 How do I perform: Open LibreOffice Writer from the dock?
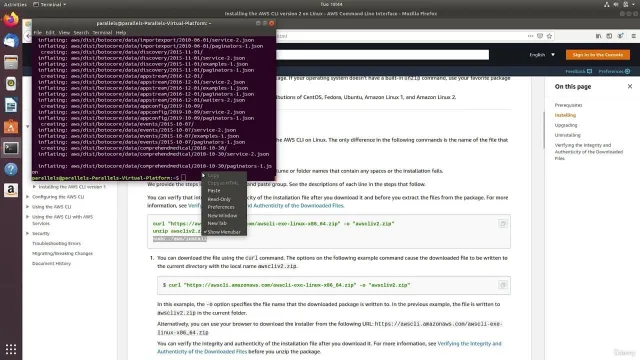[11, 105]
